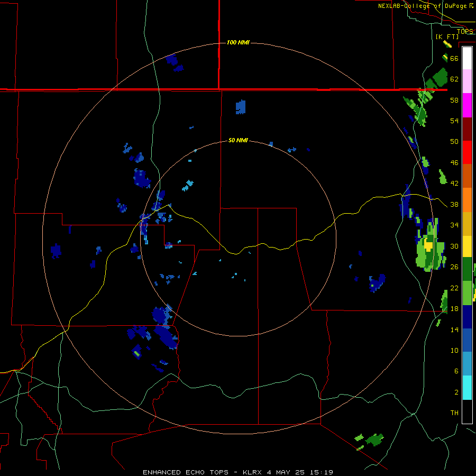Click the TOPS legend title

[x=465, y=31]
